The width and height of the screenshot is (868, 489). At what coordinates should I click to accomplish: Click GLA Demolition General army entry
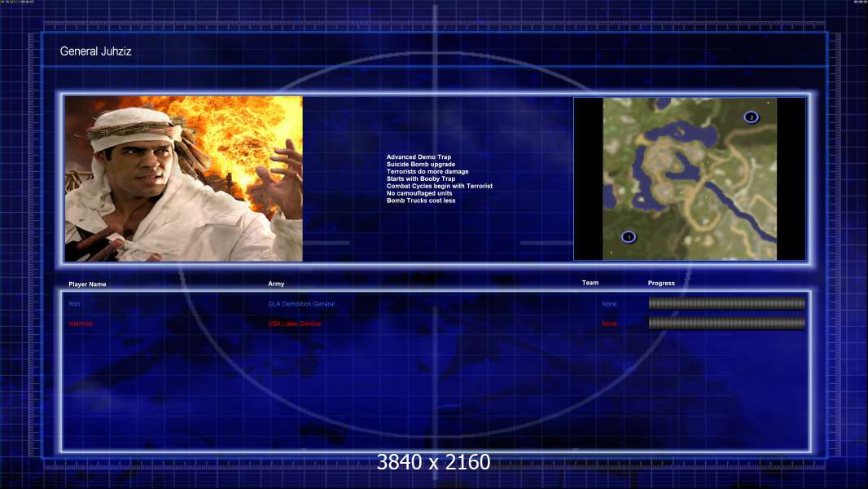click(301, 304)
